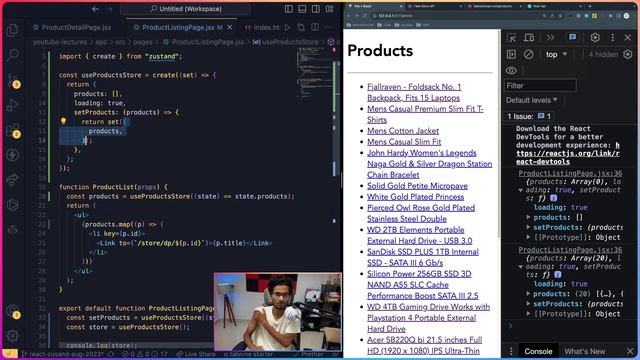The width and height of the screenshot is (640, 360).
Task: Click the console Filter input
Action: 540,85
